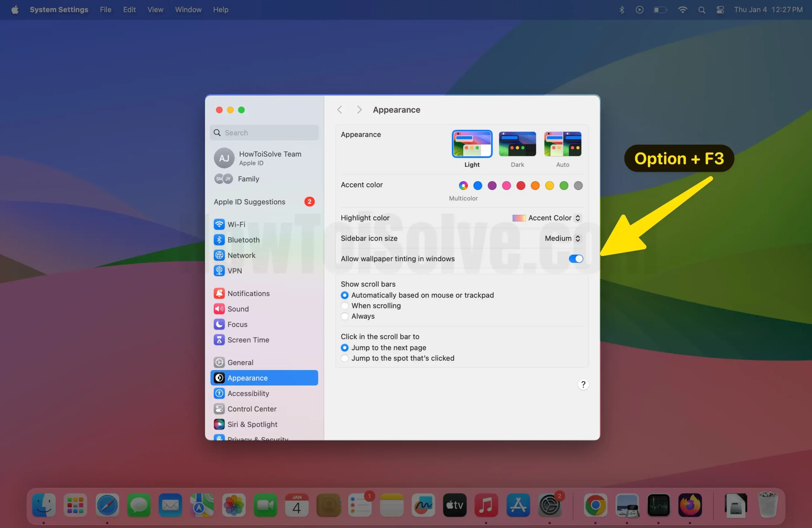Open Siri & Spotlight settings
The width and height of the screenshot is (812, 528).
click(x=252, y=424)
